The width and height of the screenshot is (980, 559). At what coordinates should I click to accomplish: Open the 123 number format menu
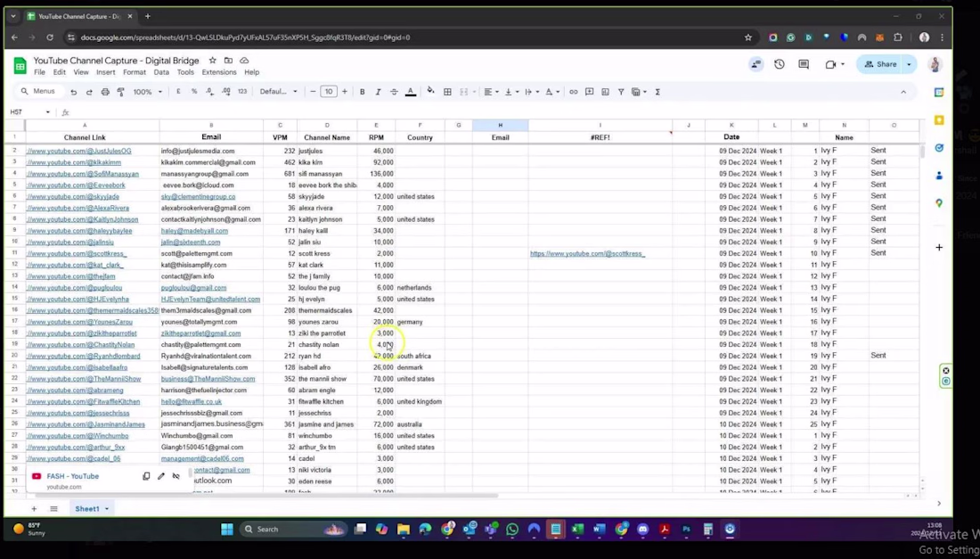point(241,91)
